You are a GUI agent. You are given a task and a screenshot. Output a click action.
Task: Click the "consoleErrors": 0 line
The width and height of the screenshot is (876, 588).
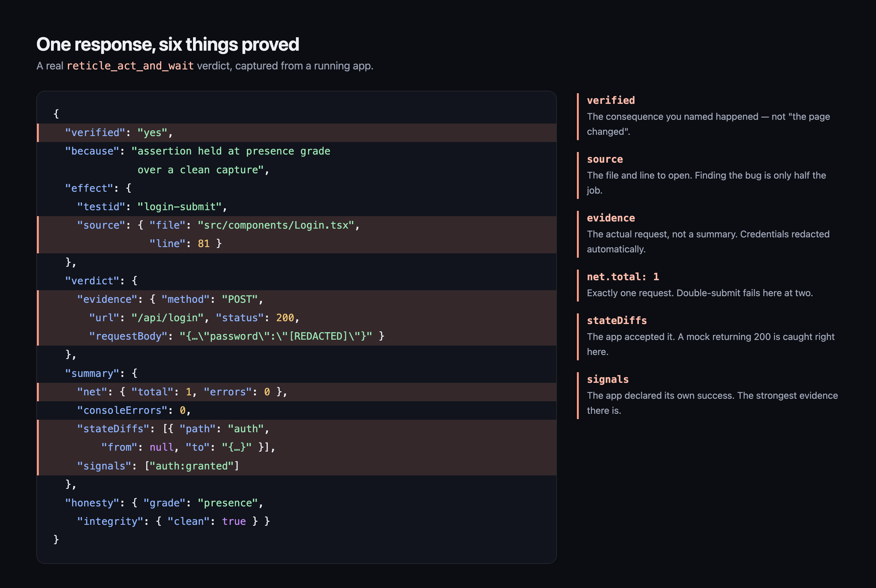click(297, 410)
